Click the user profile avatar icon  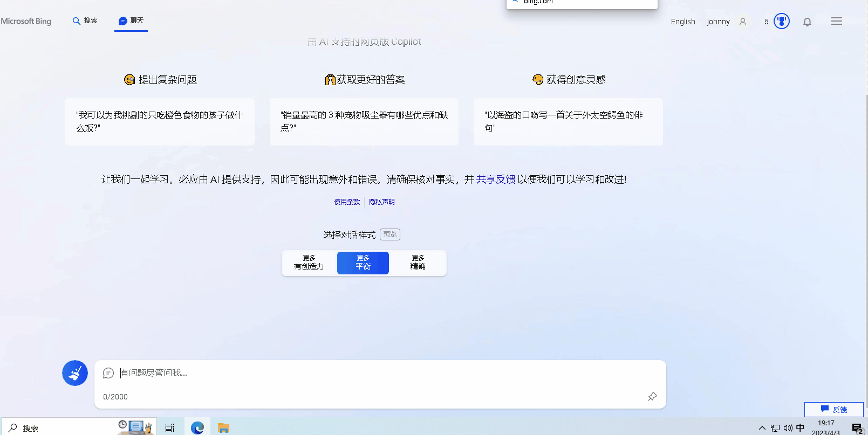coord(743,22)
